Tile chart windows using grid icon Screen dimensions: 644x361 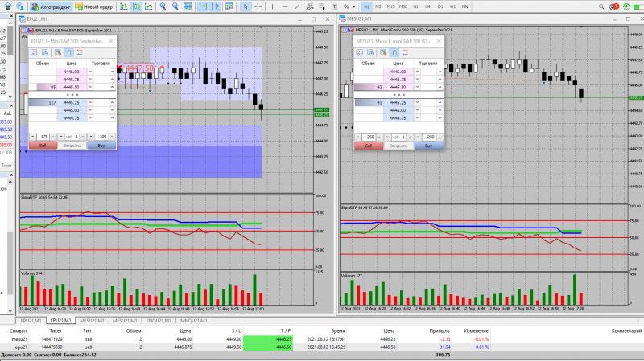[188, 6]
